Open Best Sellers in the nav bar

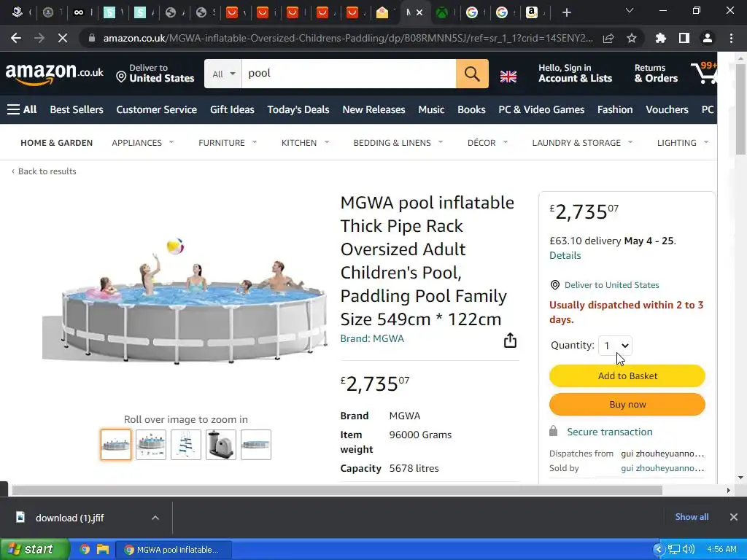point(77,109)
